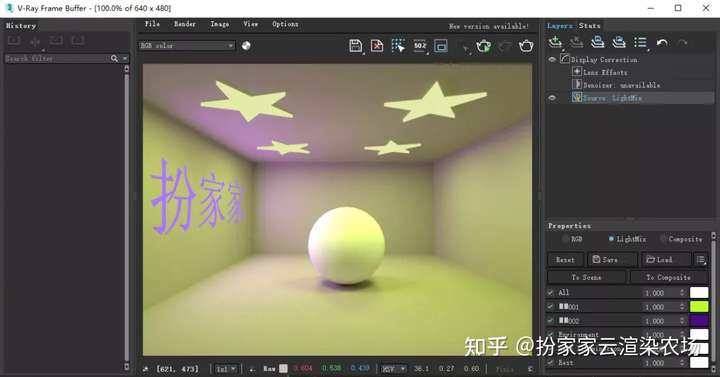Uncheck the Rest light checkbox

[x=551, y=362]
